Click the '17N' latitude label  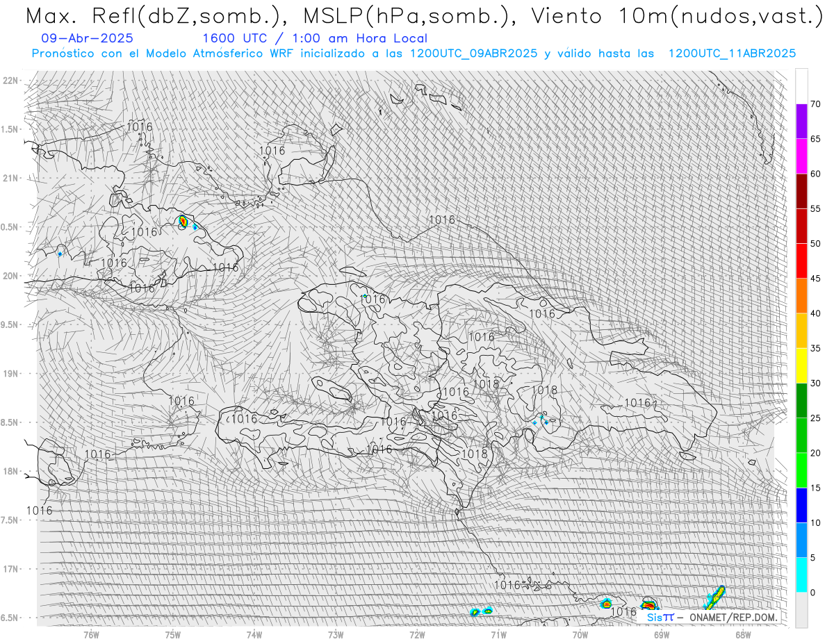12,569
